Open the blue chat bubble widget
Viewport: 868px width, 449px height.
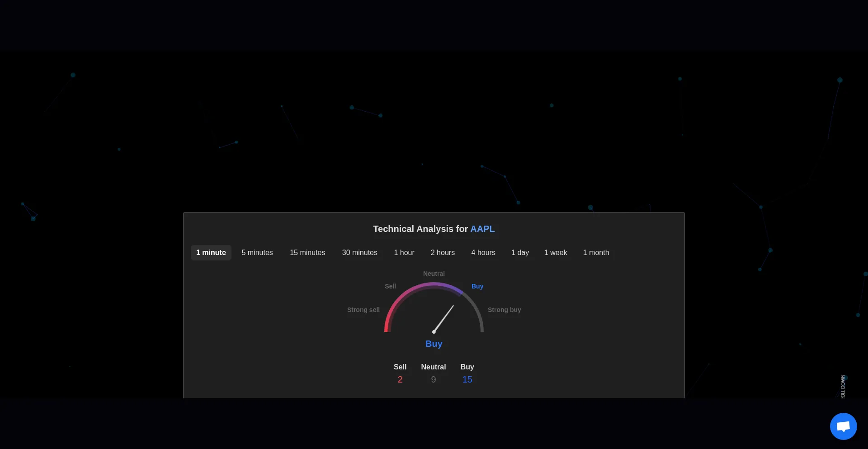click(x=843, y=426)
